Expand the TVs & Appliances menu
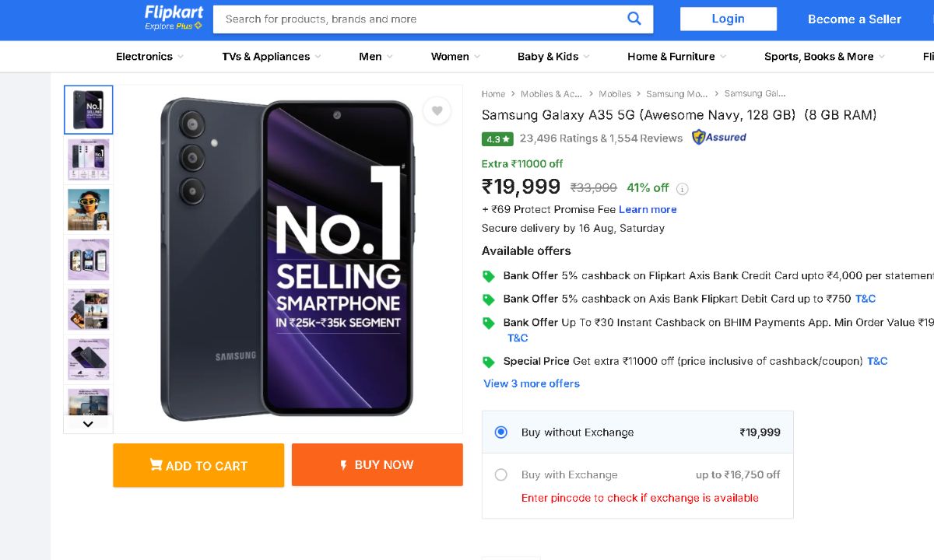The height and width of the screenshot is (560, 934). [x=271, y=57]
